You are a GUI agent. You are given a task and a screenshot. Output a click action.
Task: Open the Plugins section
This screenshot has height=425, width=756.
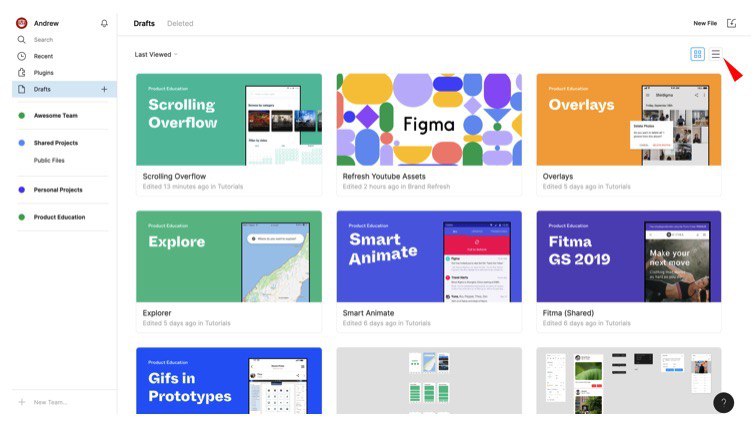43,73
